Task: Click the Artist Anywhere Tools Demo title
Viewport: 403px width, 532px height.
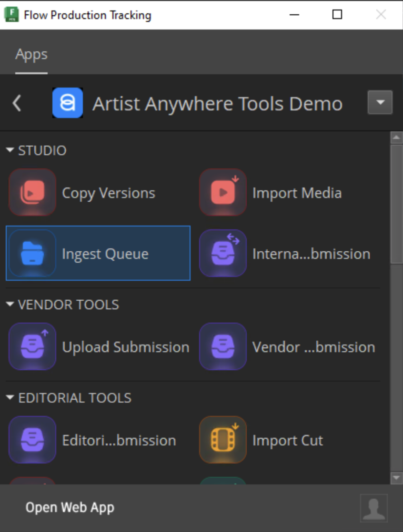Action: click(x=218, y=103)
